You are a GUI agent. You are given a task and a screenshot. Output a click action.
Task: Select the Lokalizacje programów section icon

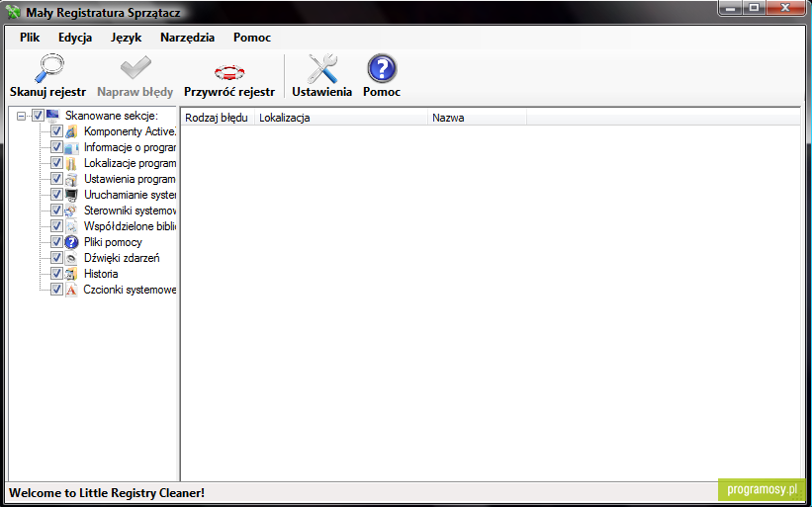[x=71, y=163]
